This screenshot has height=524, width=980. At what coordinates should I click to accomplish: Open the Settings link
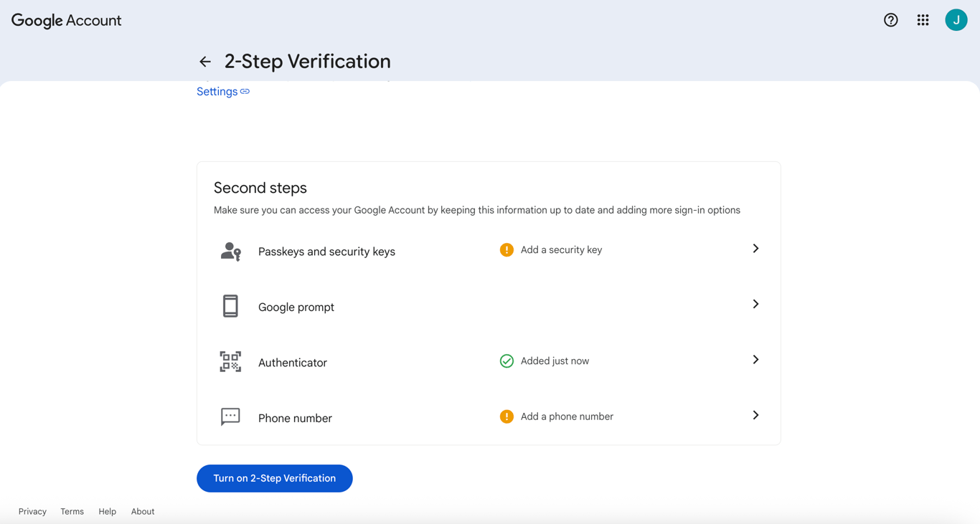(217, 91)
